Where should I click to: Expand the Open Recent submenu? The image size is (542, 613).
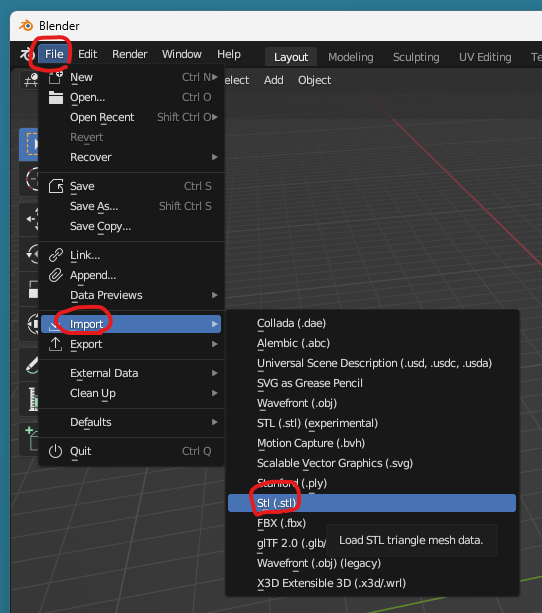[131, 117]
